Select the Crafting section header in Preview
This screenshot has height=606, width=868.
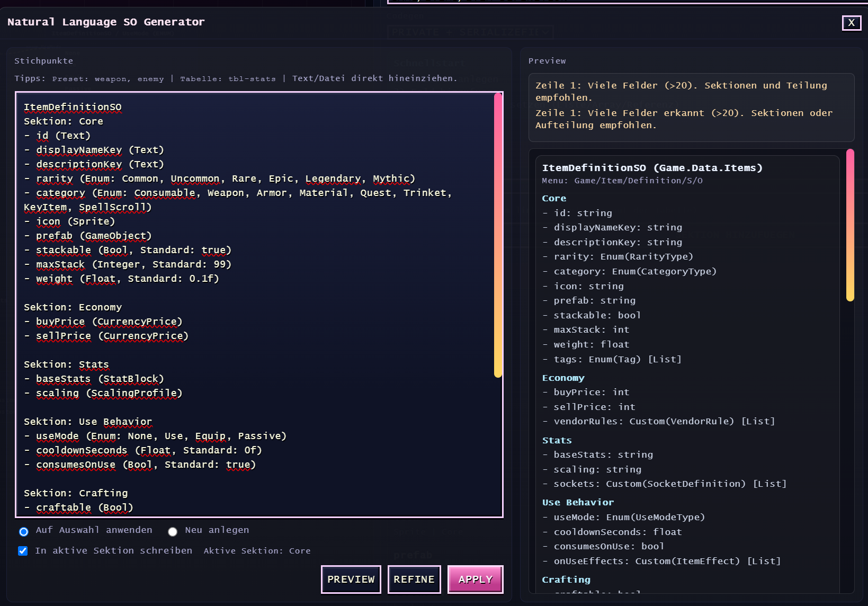click(x=566, y=580)
